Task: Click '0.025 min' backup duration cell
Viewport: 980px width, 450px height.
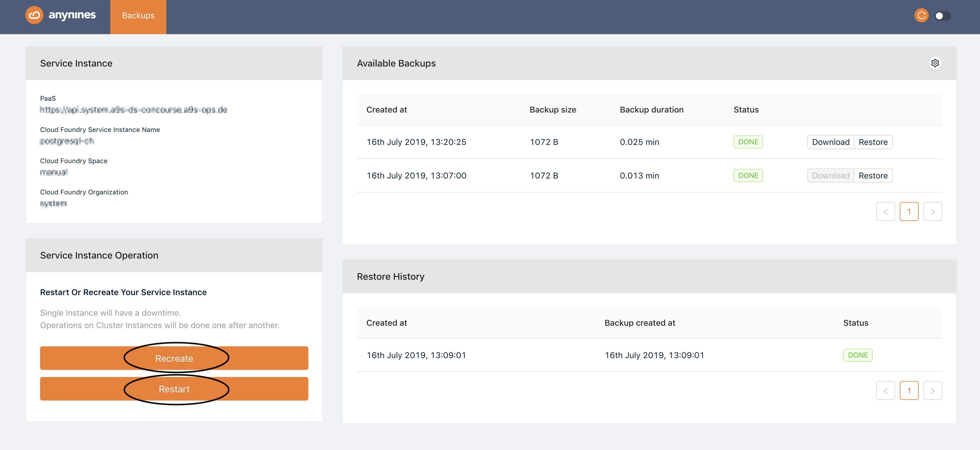Action: (x=639, y=142)
